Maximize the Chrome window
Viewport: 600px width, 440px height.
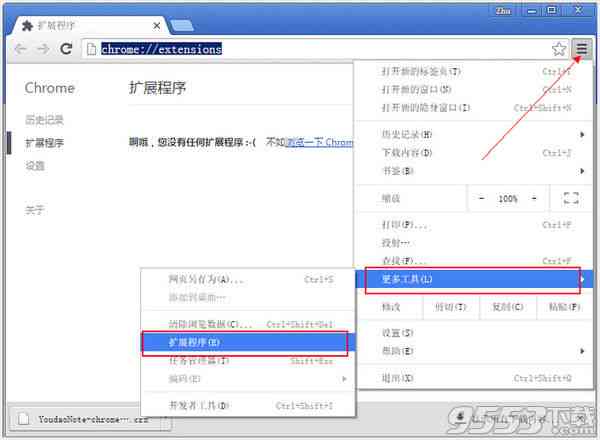coord(552,11)
